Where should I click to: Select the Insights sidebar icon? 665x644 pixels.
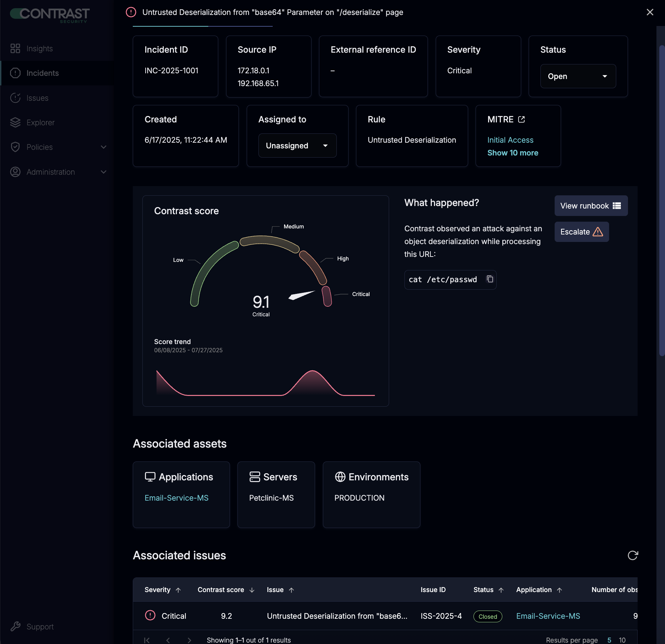(15, 48)
